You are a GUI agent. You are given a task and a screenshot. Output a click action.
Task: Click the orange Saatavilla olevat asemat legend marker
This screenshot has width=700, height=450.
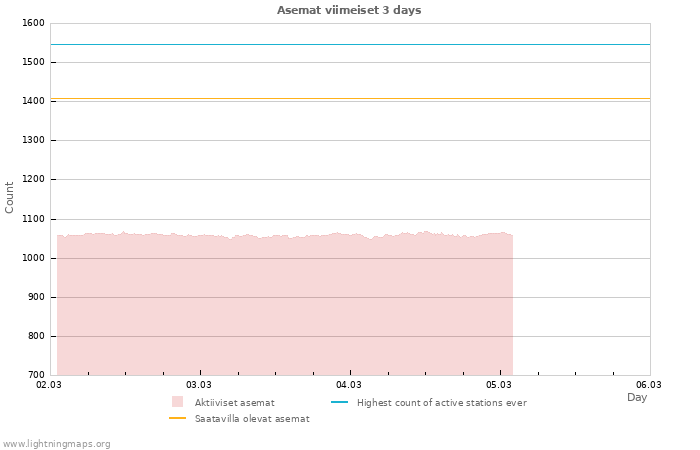[178, 418]
